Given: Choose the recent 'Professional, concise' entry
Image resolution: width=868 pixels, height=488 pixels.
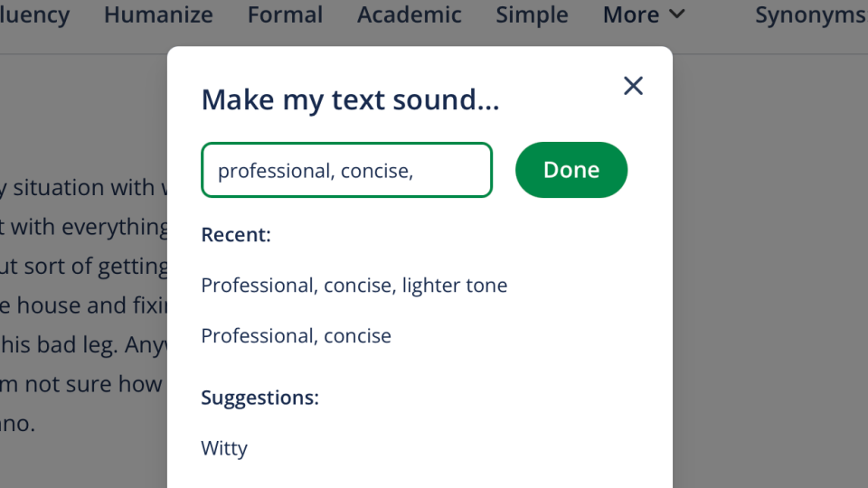Looking at the screenshot, I should tap(296, 336).
